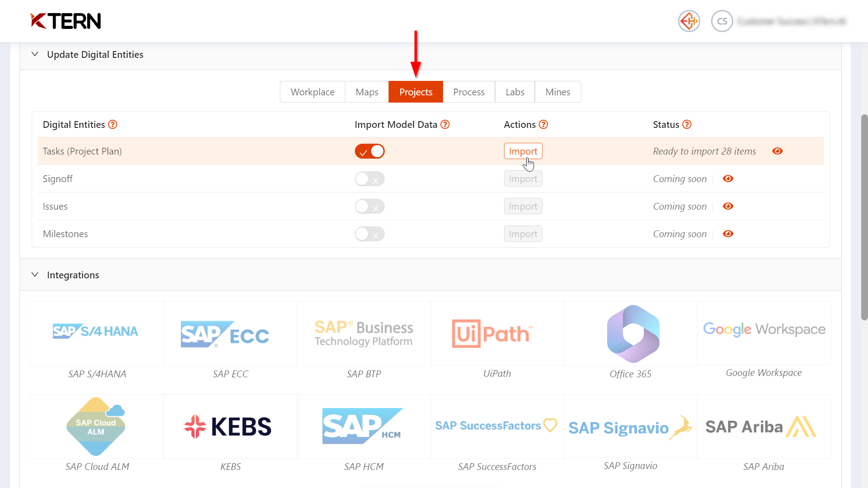Open the CS user avatar menu
The width and height of the screenshot is (868, 488).
pyautogui.click(x=722, y=21)
